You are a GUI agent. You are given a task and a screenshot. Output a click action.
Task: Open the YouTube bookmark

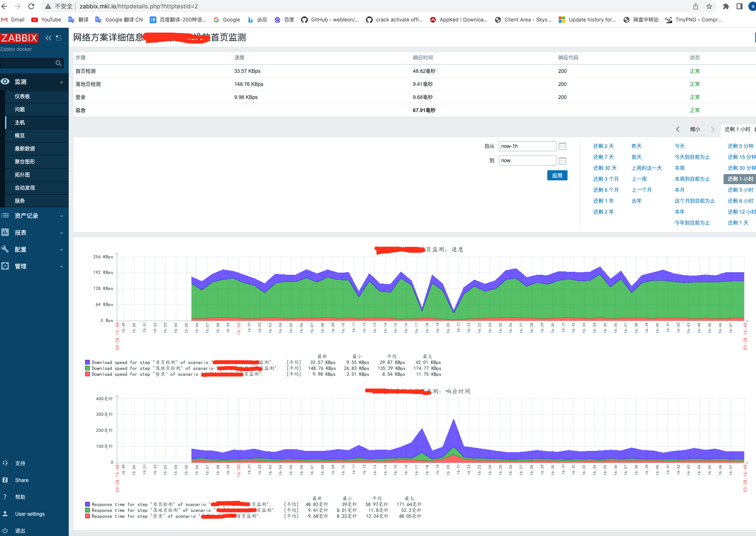[46, 20]
